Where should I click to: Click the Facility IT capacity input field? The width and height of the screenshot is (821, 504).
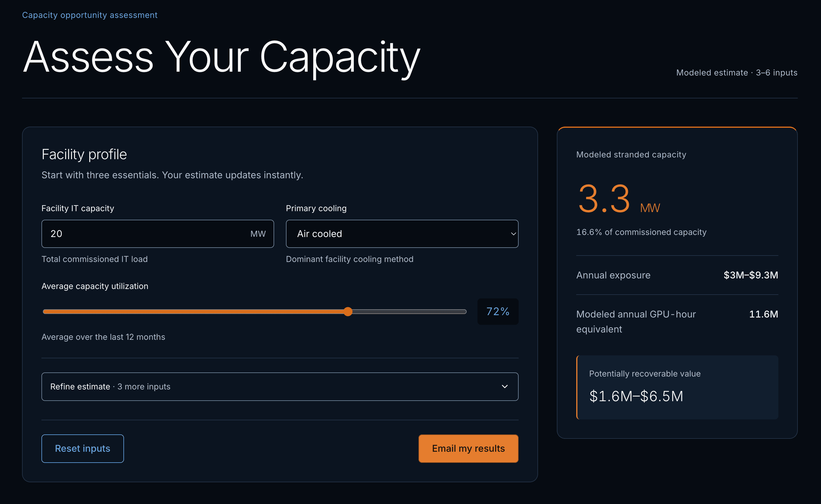(x=158, y=234)
